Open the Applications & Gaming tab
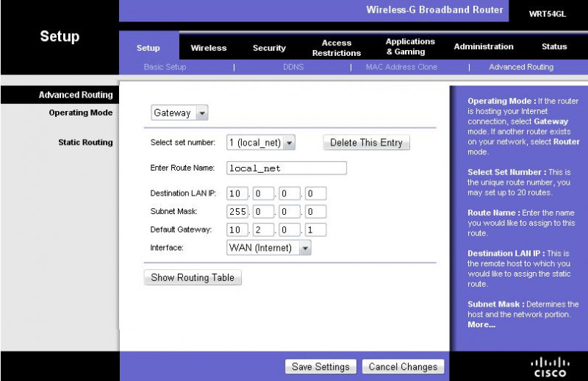Image resolution: width=588 pixels, height=381 pixels. pyautogui.click(x=410, y=46)
